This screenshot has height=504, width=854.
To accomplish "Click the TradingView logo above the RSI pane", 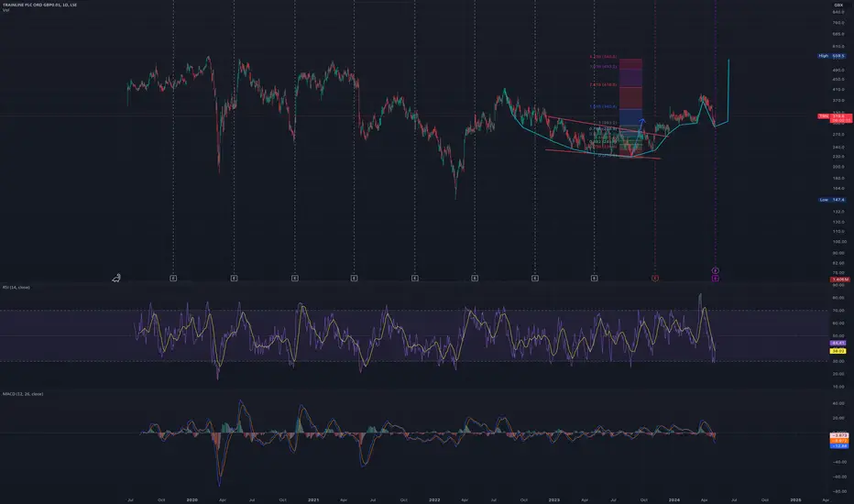I will tap(116, 278).
